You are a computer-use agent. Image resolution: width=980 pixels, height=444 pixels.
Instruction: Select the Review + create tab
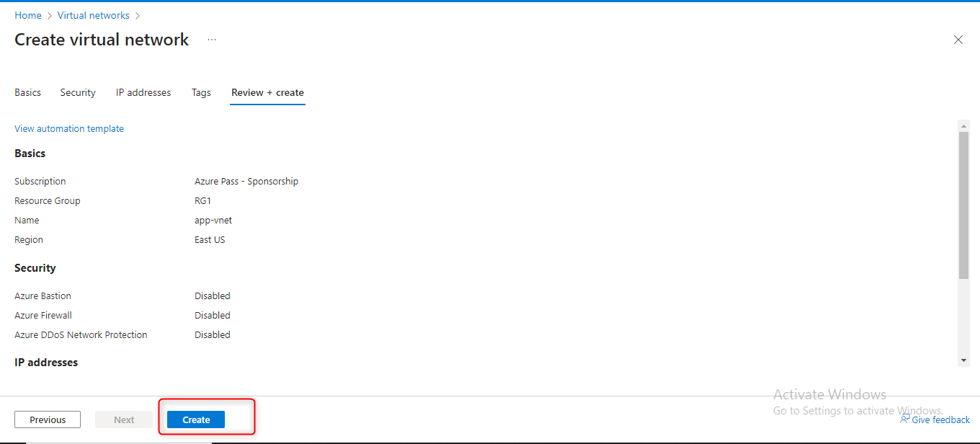coord(267,92)
